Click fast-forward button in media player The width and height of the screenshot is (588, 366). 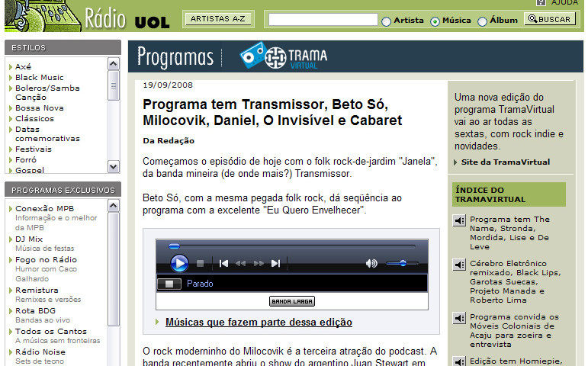259,264
